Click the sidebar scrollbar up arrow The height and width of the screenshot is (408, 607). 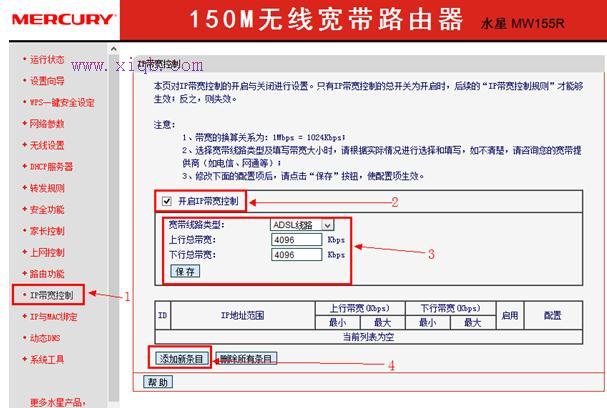[x=113, y=50]
